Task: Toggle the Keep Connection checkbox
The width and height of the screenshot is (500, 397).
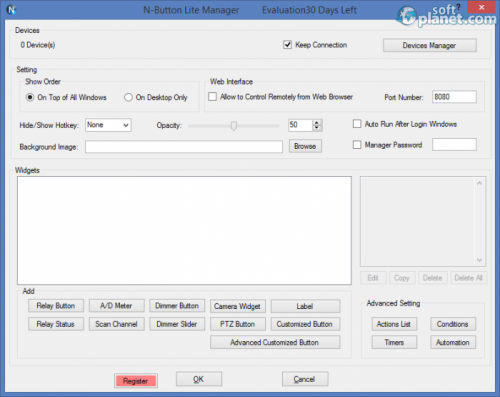Action: pyautogui.click(x=287, y=45)
